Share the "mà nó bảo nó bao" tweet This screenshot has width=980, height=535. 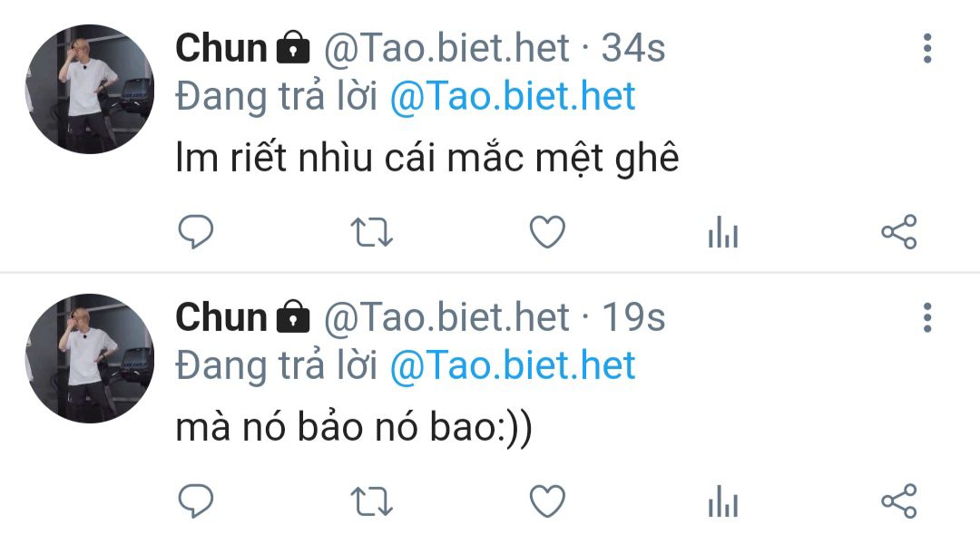pos(899,501)
